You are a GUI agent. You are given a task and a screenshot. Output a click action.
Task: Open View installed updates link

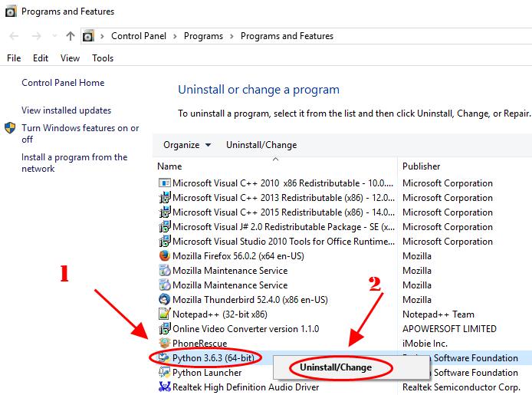tap(66, 110)
